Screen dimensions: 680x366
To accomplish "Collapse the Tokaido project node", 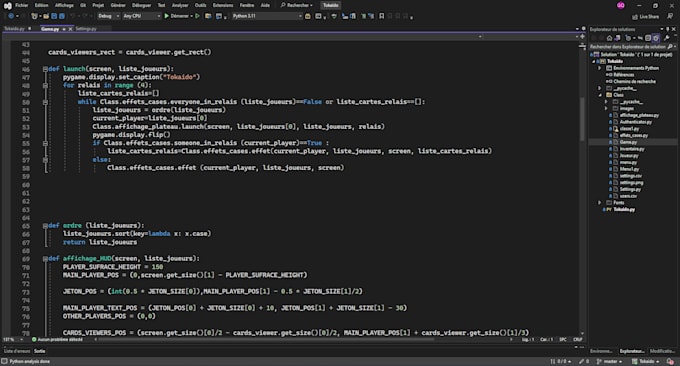I will coord(594,62).
